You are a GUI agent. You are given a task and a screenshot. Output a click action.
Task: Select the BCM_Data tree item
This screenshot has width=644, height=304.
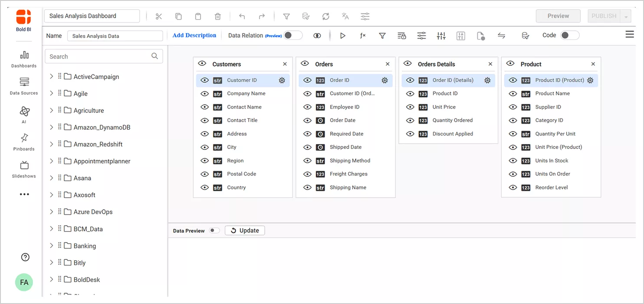coord(88,229)
